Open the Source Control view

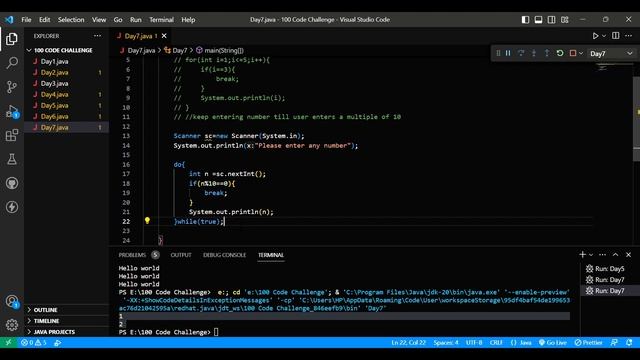[12, 87]
